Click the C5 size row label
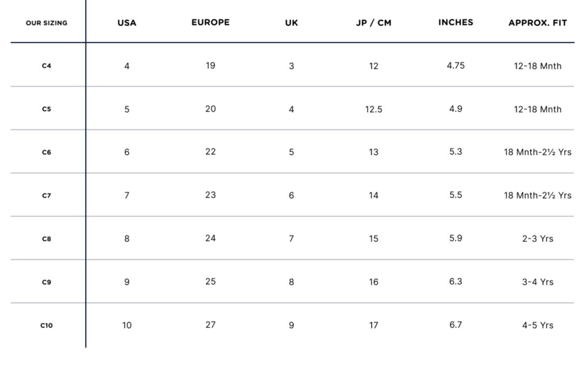Screen dimensions: 588x367 coord(47,109)
